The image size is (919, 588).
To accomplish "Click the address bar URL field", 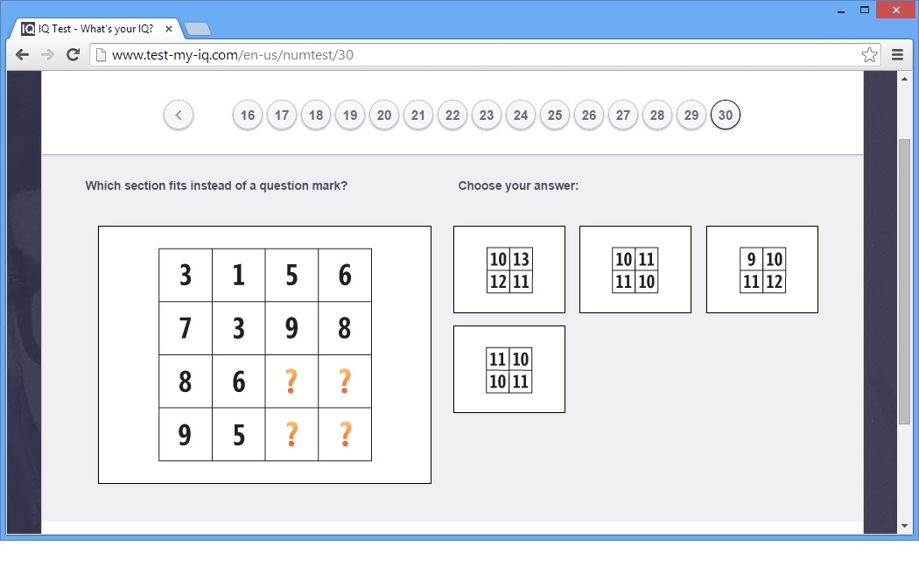I will point(485,55).
